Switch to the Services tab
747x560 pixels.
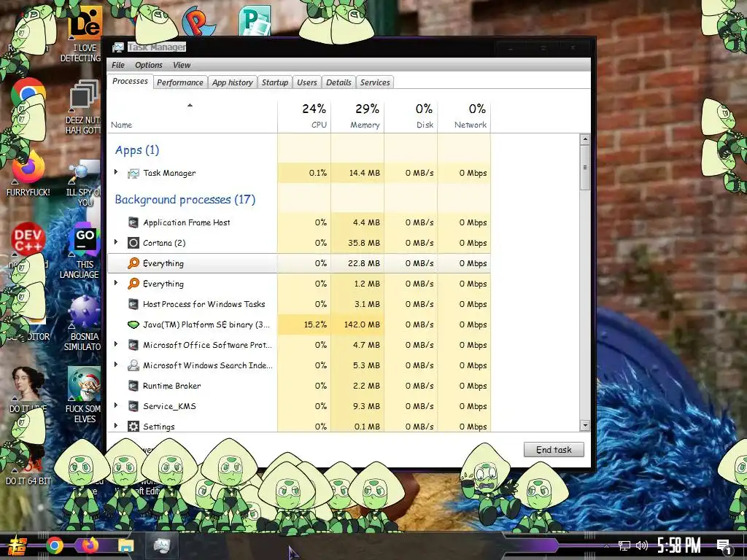click(x=375, y=82)
